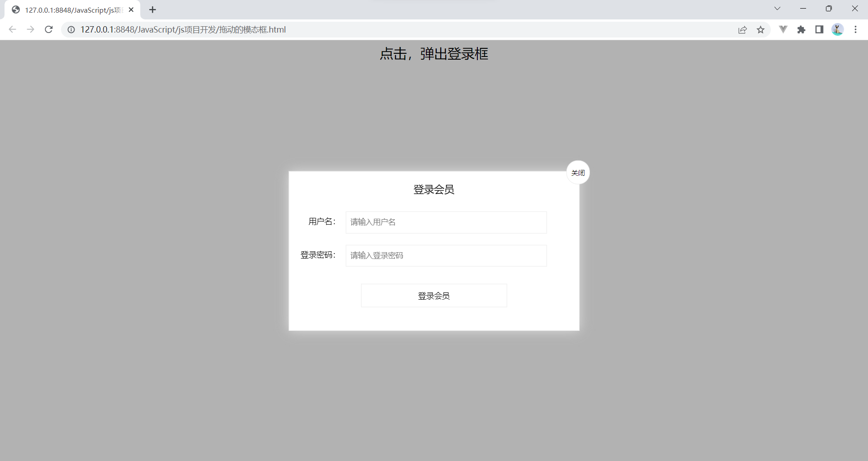Click the 登录会员 submit button
The width and height of the screenshot is (868, 461).
(434, 295)
